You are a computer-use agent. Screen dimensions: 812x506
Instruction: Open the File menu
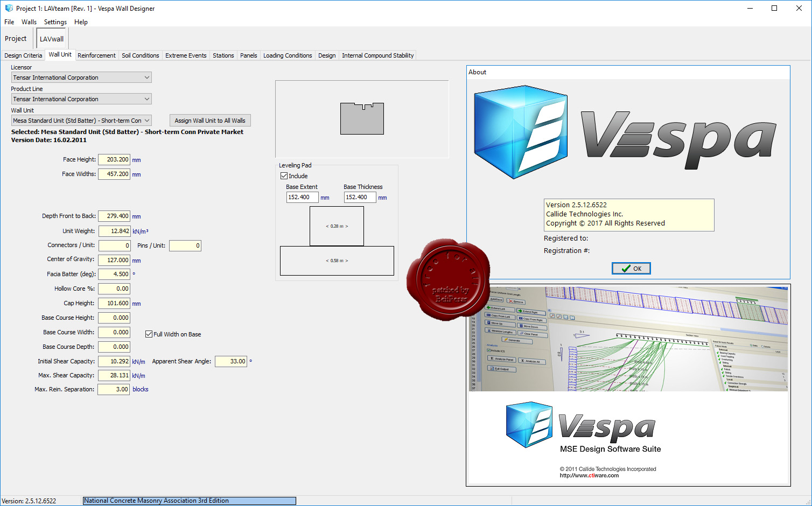9,22
